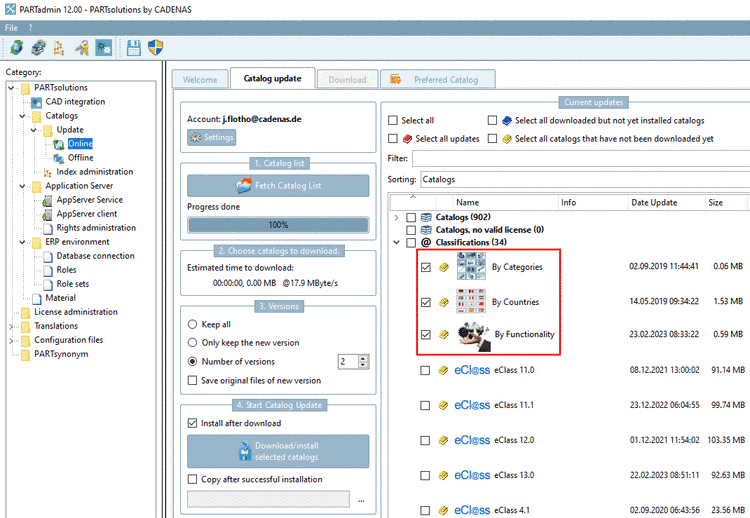
Task: Select the Keep all radio button
Action: point(192,324)
